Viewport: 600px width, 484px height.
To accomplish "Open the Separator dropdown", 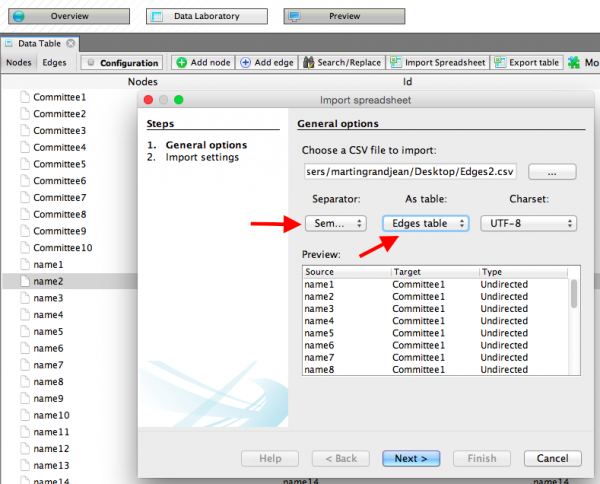I will coord(334,223).
